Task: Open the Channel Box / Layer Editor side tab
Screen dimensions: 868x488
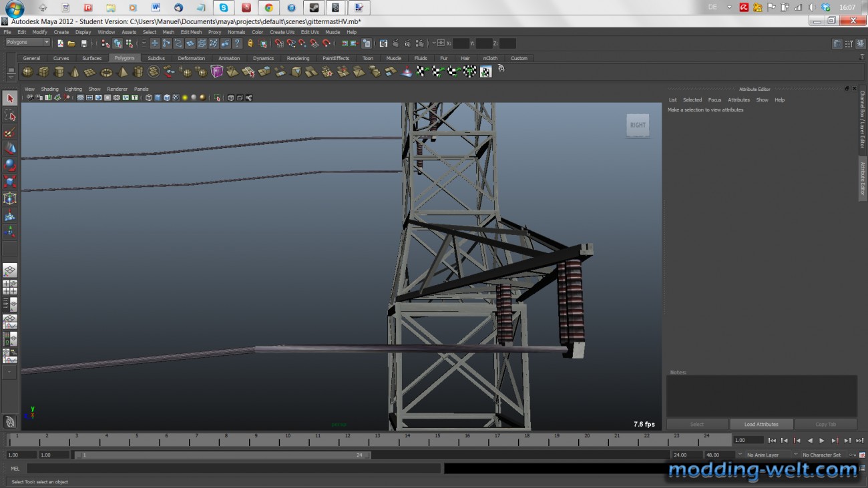Action: click(862, 120)
